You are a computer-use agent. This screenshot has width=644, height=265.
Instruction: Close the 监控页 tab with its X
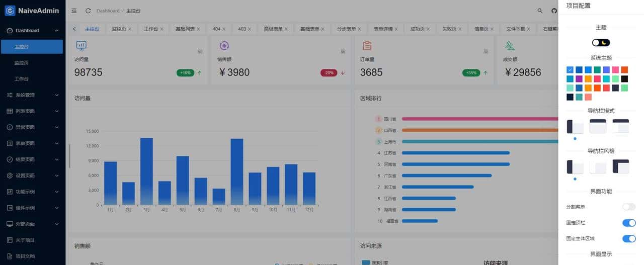[130, 29]
